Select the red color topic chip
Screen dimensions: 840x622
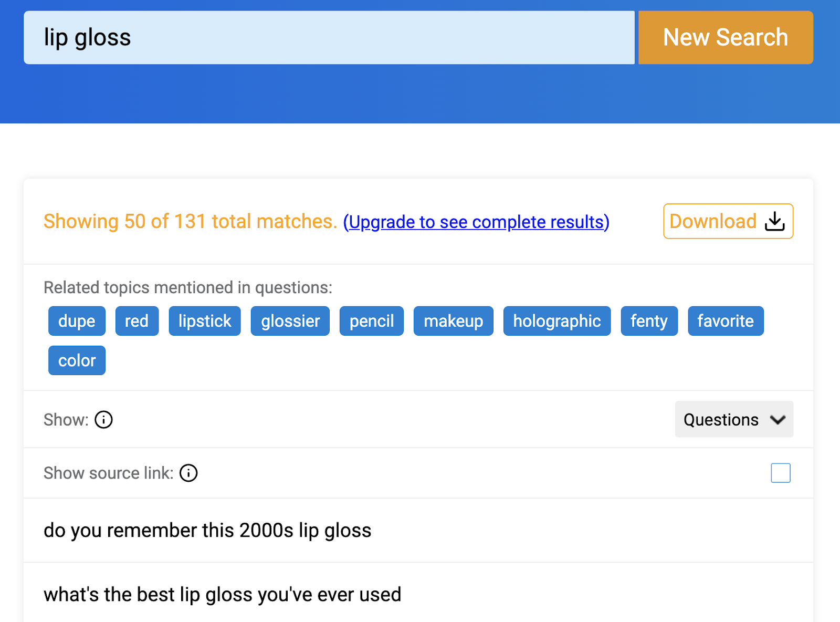coord(136,320)
